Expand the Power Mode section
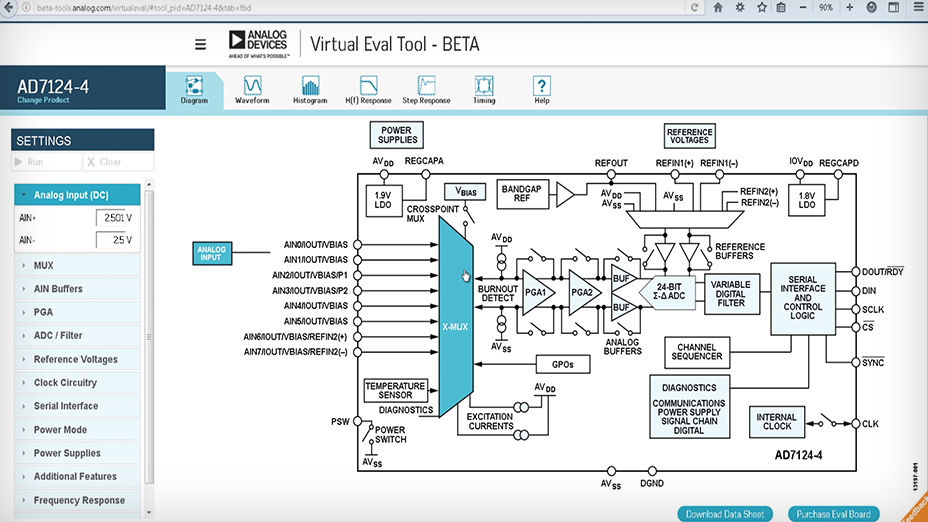Viewport: 928px width, 522px height. point(77,430)
